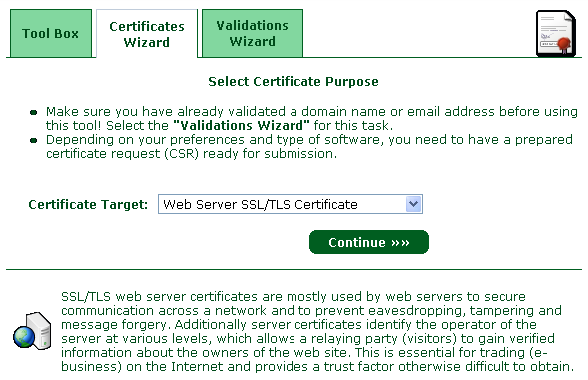This screenshot has height=380, width=588.
Task: Click the Continue button
Action: pos(369,242)
